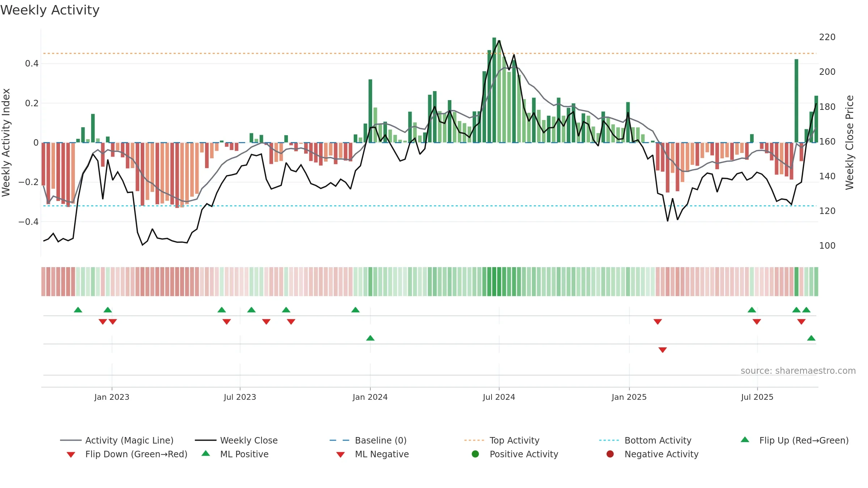Image resolution: width=868 pixels, height=488 pixels.
Task: Click the flip-down marker at Jul 2025
Action: coord(757,322)
